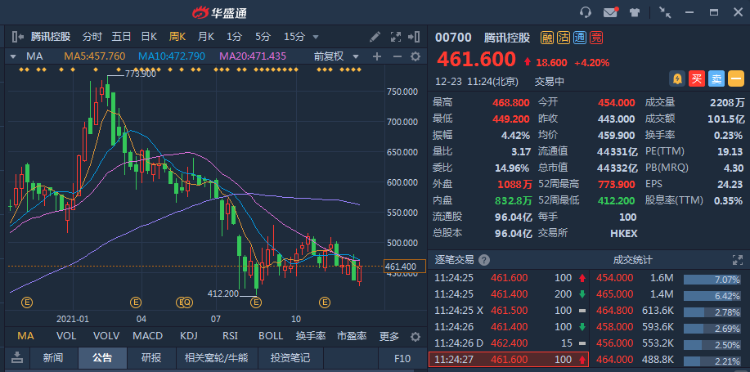Click the F10 button
Screen dimensions: 750x372
402,358
